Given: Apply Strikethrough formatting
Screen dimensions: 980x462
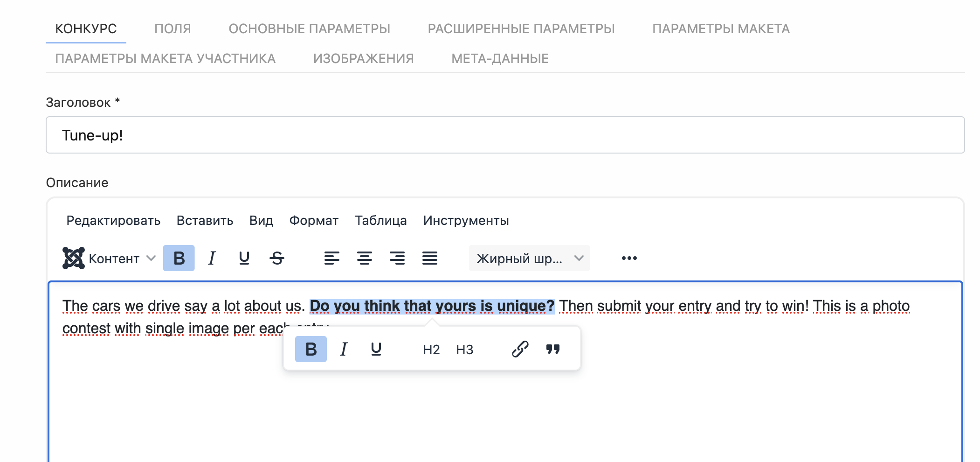Looking at the screenshot, I should point(277,258).
